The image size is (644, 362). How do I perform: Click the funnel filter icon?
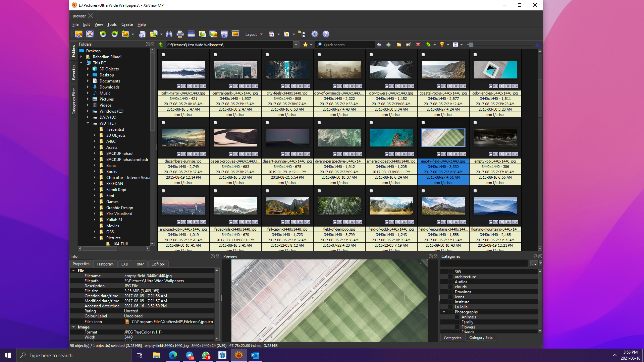[x=442, y=45]
